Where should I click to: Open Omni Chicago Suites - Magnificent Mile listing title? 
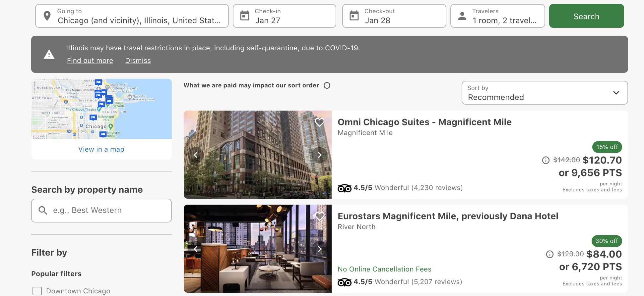click(424, 122)
